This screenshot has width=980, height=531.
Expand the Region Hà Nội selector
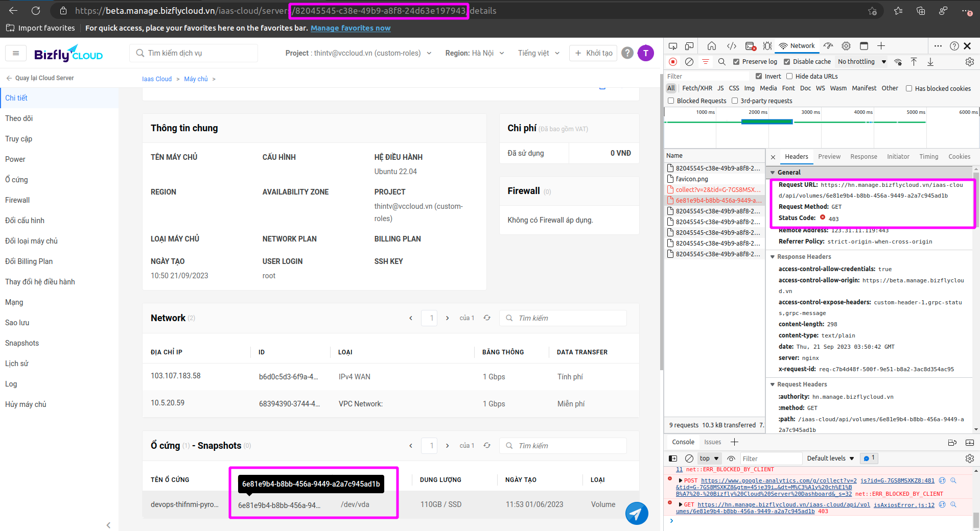coord(475,53)
